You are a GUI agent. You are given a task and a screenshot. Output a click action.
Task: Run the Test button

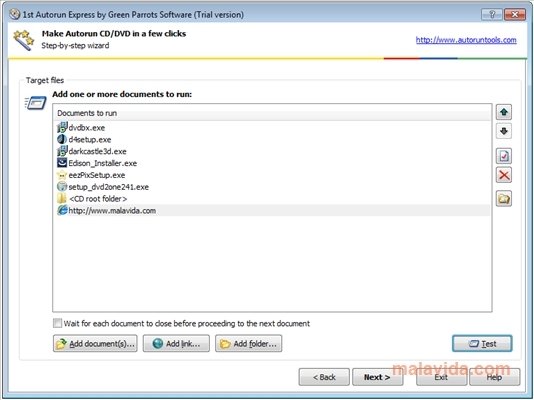pos(482,343)
